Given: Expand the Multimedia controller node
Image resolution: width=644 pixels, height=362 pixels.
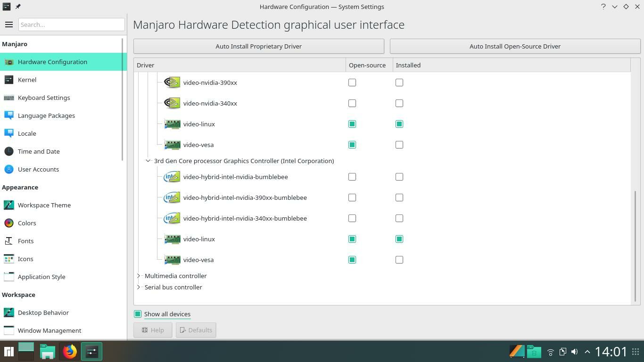Looking at the screenshot, I should click(139, 276).
